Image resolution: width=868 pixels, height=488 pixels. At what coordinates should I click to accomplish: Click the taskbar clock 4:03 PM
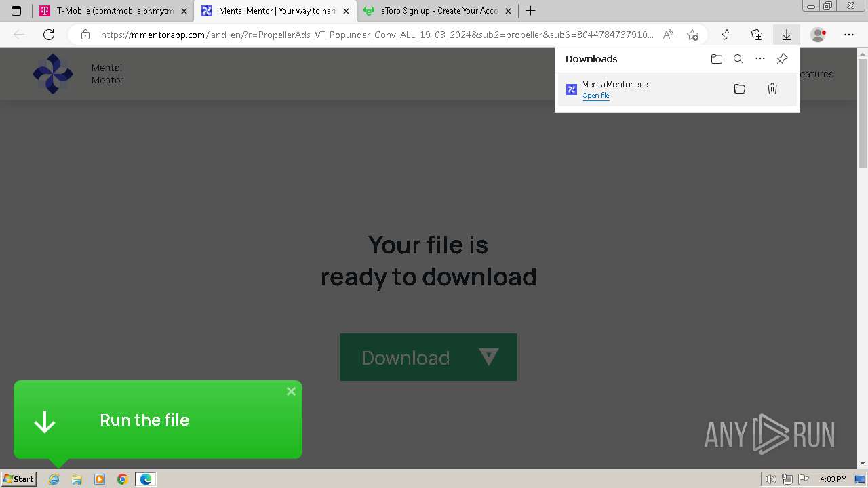[x=833, y=479]
